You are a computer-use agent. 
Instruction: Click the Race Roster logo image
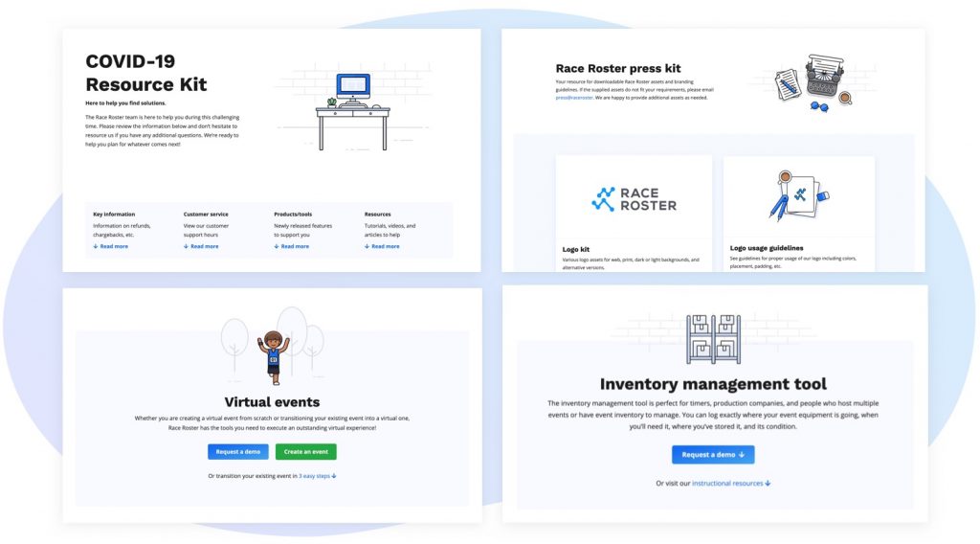click(x=634, y=198)
